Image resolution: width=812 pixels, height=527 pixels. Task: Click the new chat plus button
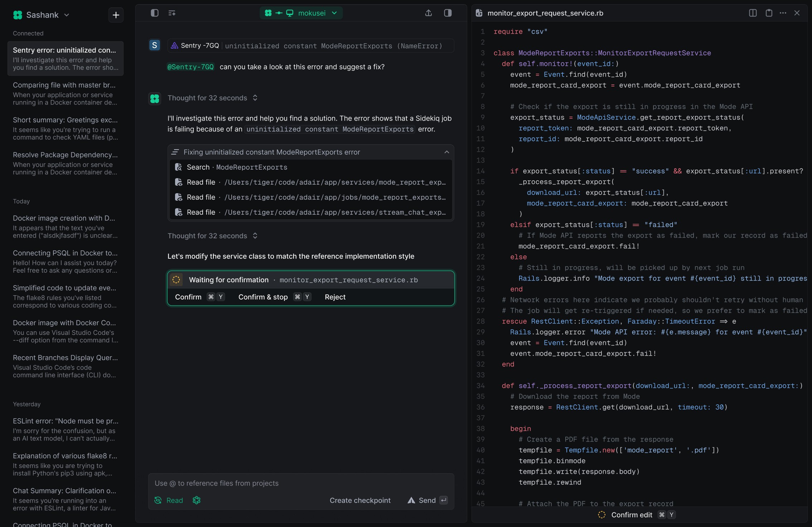pos(116,15)
